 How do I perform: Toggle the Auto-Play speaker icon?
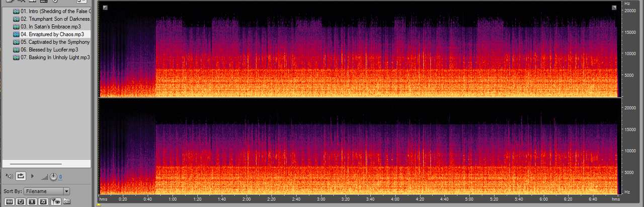pos(9,176)
